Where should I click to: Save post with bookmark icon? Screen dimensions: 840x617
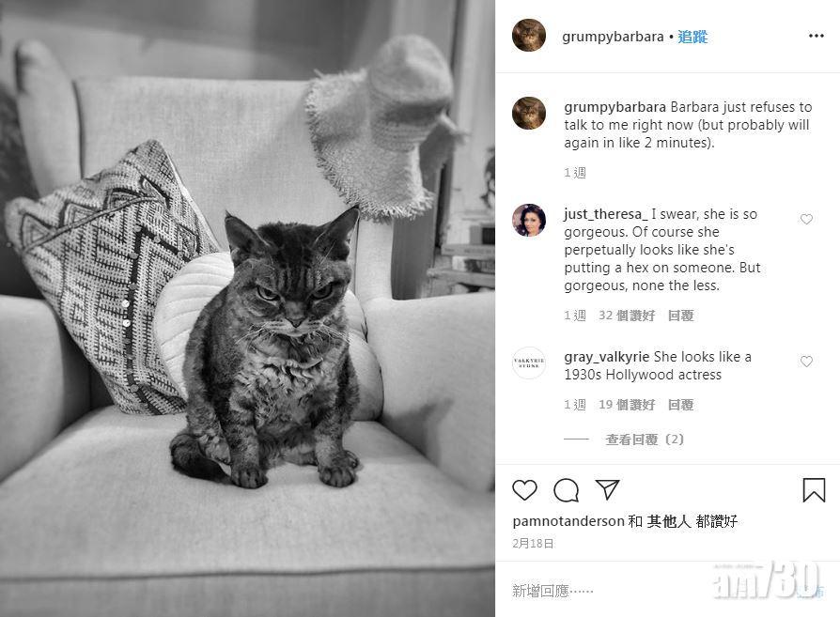[814, 489]
